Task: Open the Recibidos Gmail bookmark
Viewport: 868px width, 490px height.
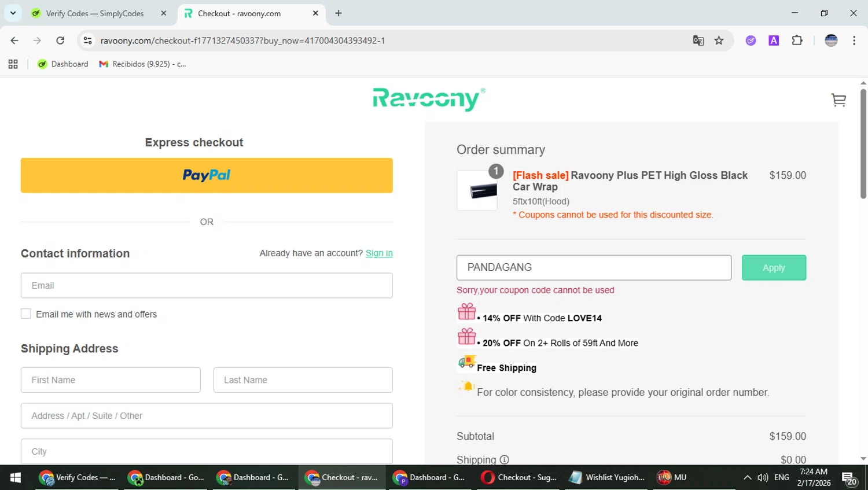Action: pos(142,64)
